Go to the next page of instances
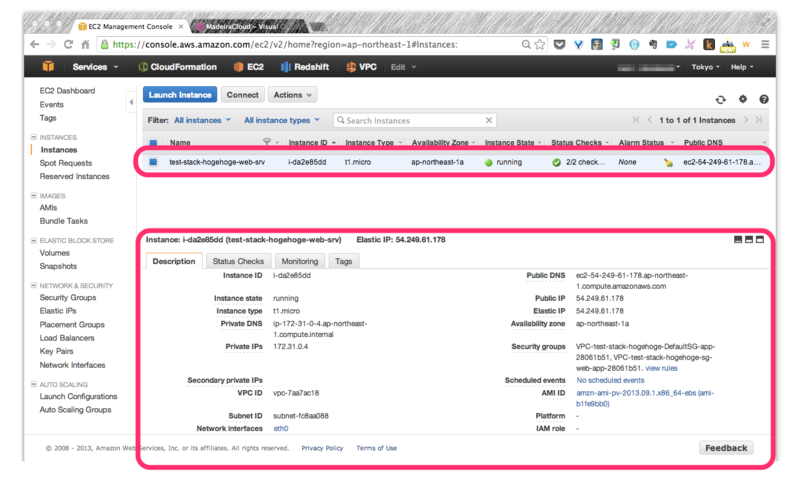The width and height of the screenshot is (800, 498). [746, 120]
